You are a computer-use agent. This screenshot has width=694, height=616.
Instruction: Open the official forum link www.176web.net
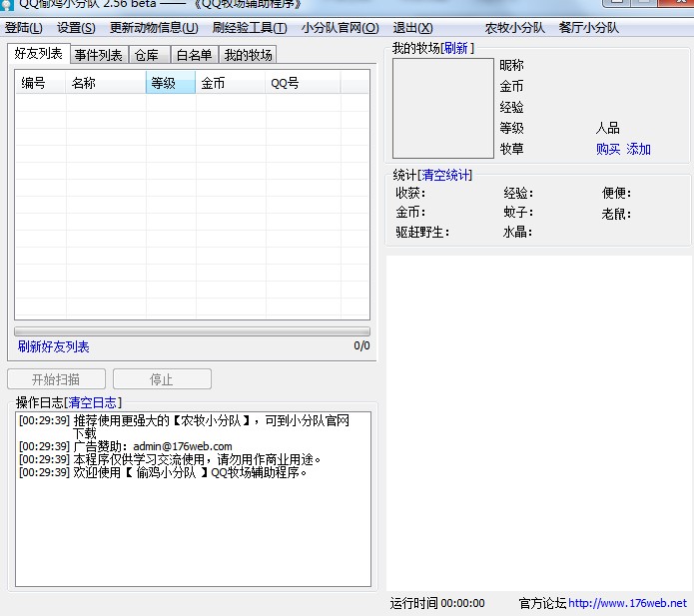tap(627, 603)
